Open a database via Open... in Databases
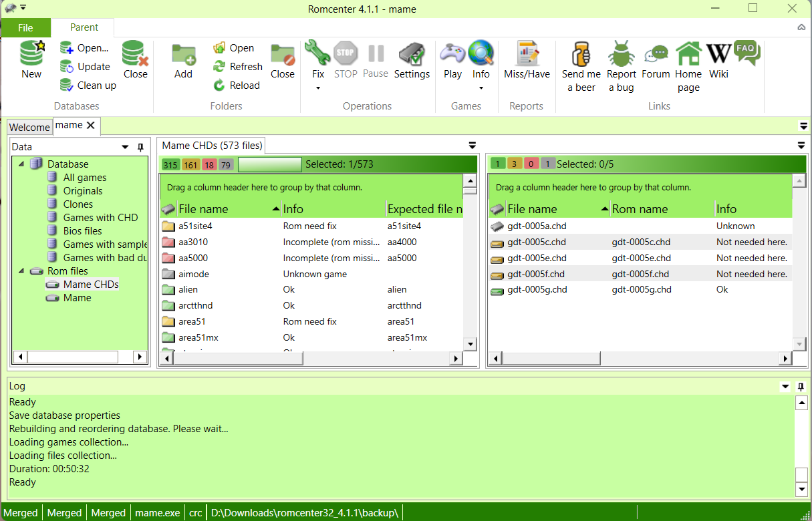812x521 pixels. tap(84, 48)
